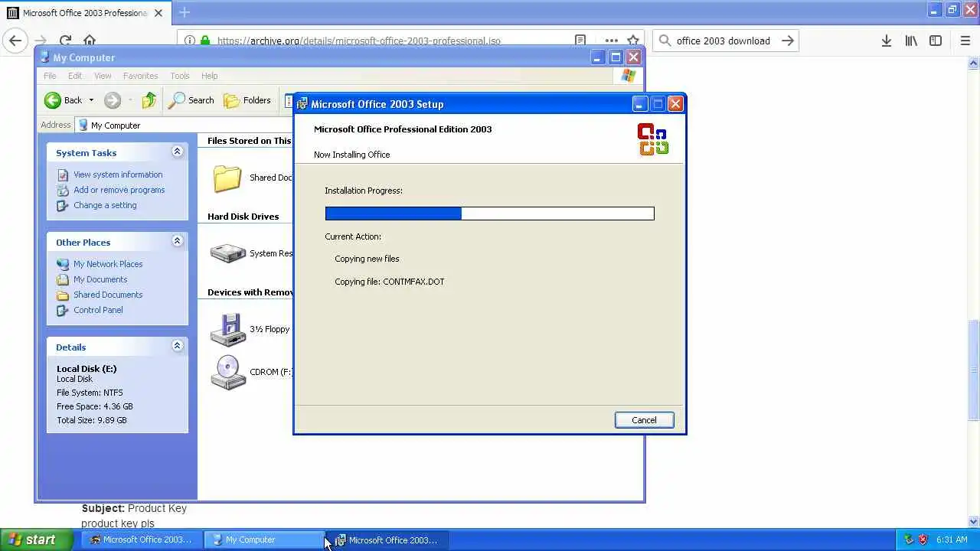Switch to My Computer taskbar button
The image size is (980, 551).
(x=265, y=540)
